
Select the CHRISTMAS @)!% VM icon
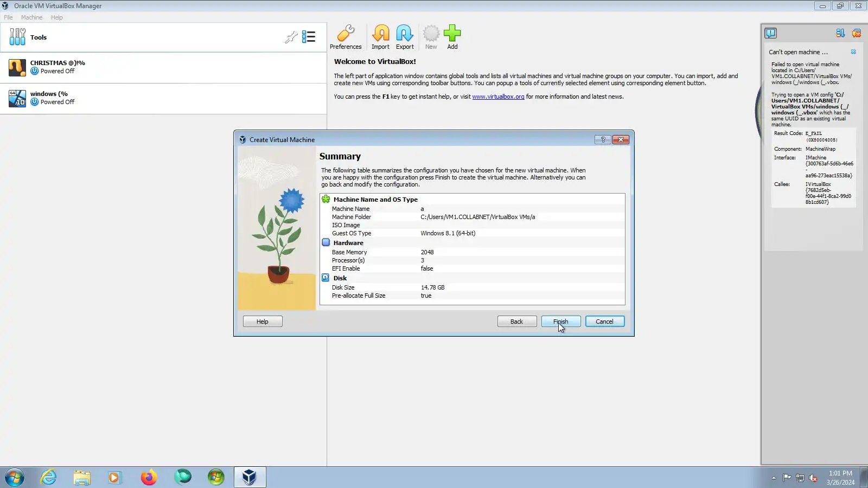coord(17,68)
